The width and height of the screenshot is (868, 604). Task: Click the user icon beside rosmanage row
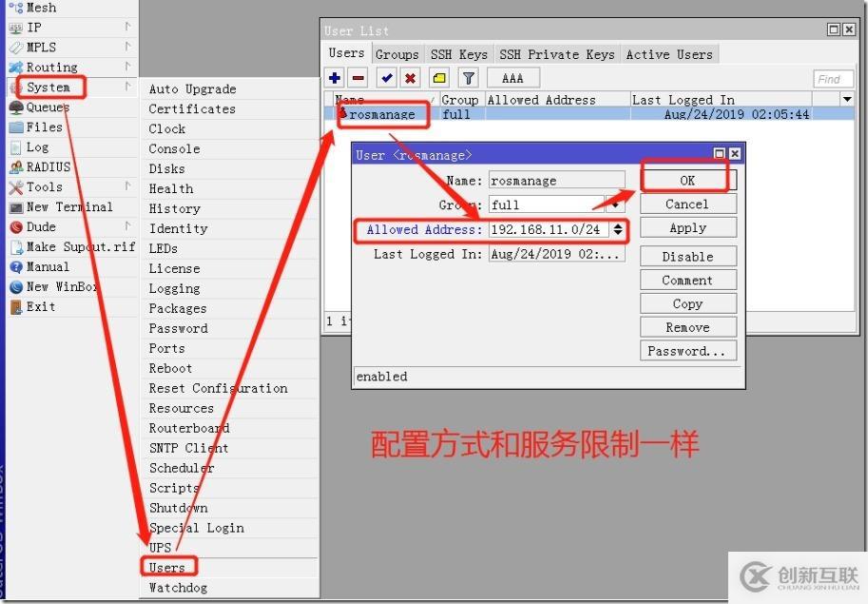tap(342, 113)
